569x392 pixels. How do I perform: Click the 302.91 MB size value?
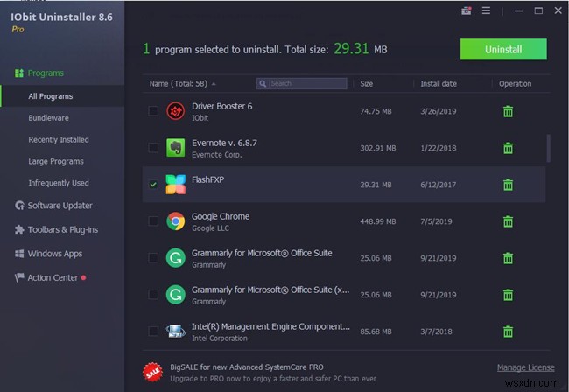378,148
